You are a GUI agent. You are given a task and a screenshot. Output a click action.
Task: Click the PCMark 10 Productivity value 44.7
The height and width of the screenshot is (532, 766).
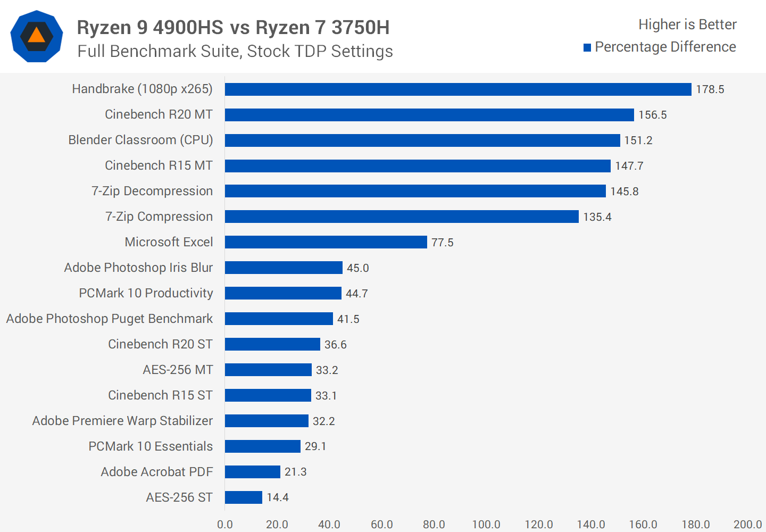[x=357, y=294]
